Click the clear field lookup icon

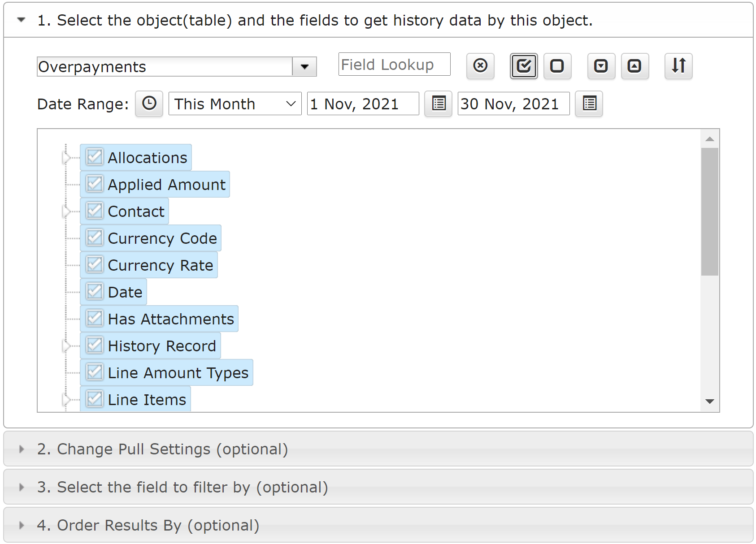coord(480,66)
